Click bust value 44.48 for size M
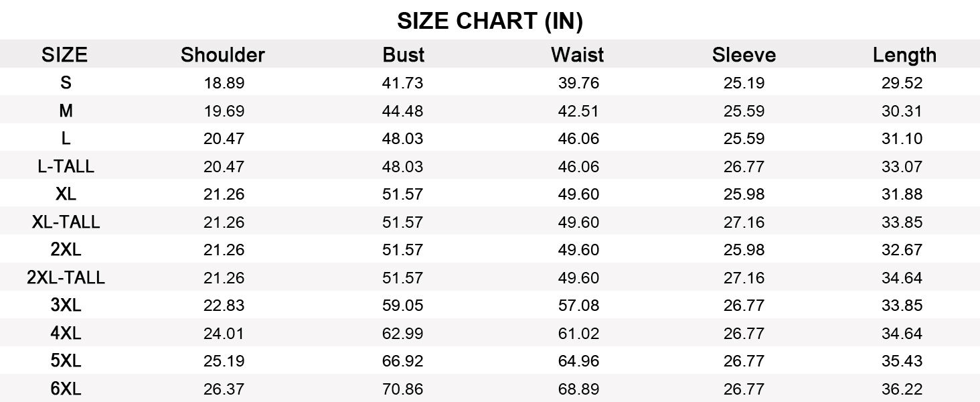The width and height of the screenshot is (980, 402). (402, 111)
